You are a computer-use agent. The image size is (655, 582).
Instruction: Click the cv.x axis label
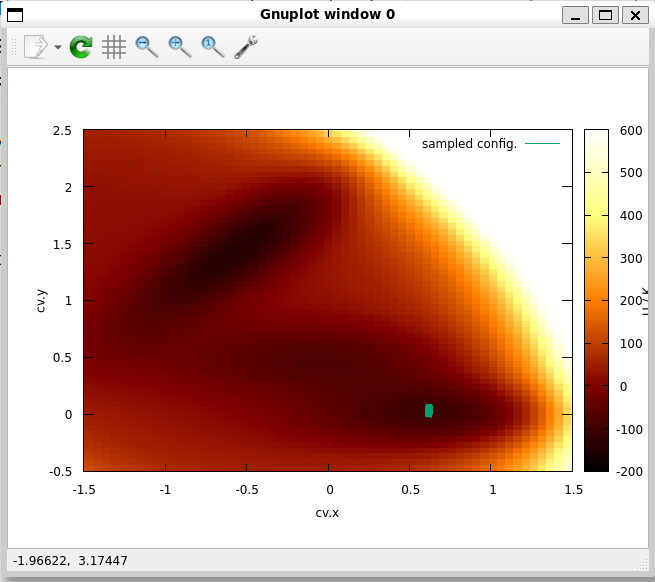327,513
